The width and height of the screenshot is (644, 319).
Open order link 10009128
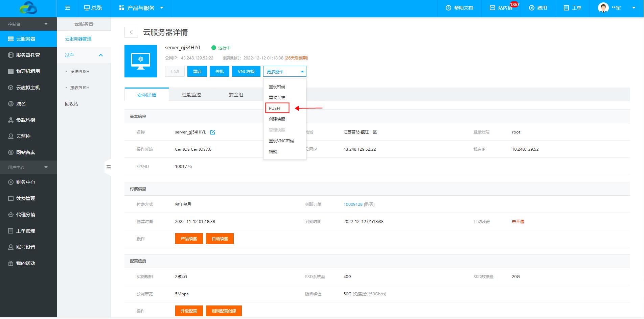353,204
